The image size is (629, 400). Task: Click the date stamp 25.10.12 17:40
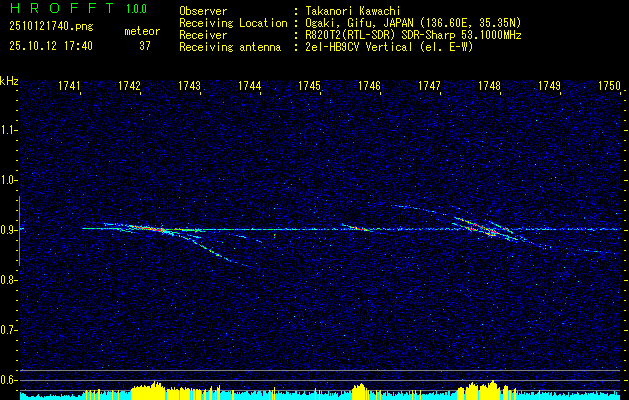click(51, 46)
